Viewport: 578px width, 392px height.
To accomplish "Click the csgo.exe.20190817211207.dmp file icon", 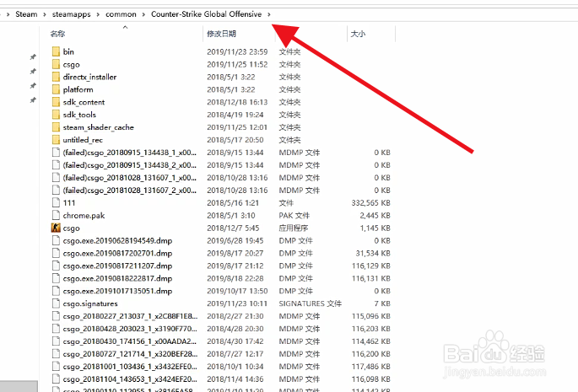I will [56, 266].
